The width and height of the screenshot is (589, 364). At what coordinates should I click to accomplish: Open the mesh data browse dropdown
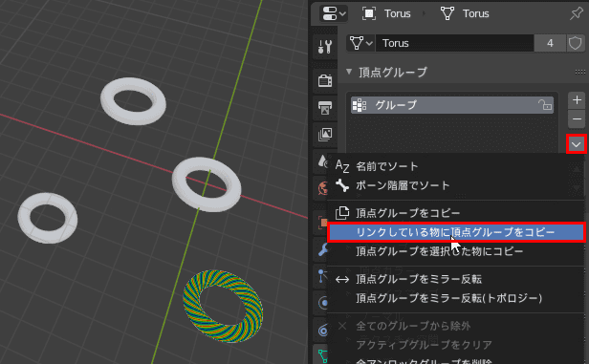coord(360,43)
